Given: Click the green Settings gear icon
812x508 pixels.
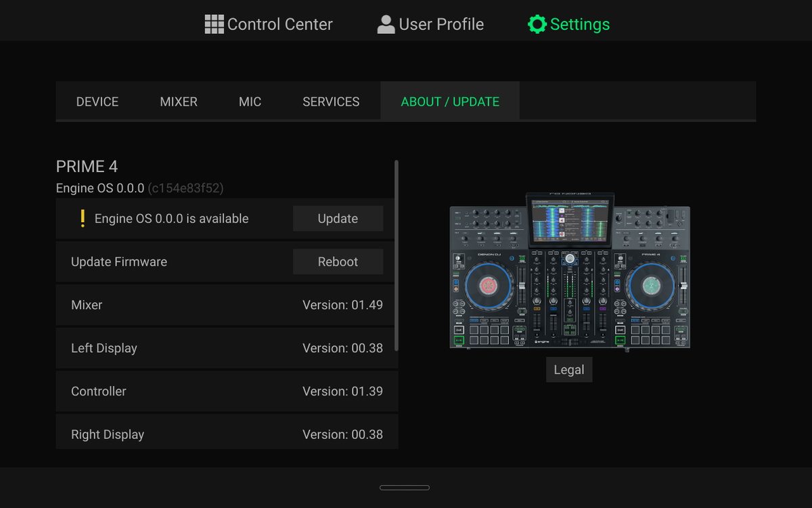Looking at the screenshot, I should point(537,24).
